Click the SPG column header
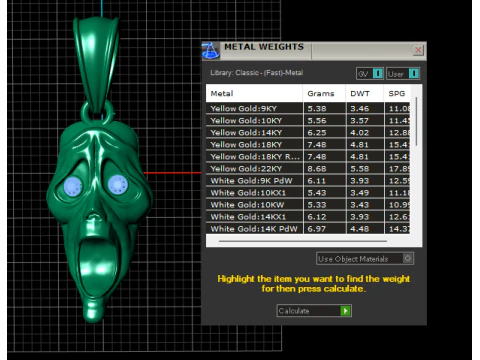This screenshot has height=360, width=480. click(x=397, y=93)
